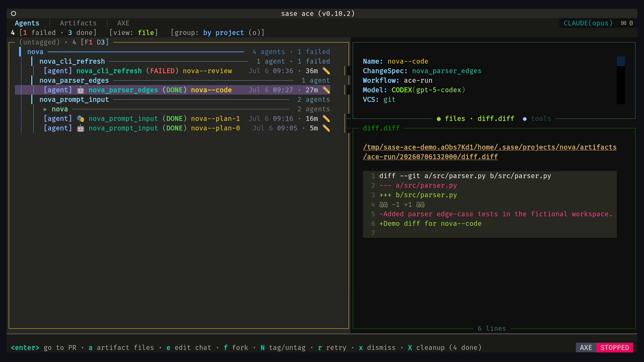Select the nova--code agent row
This screenshot has width=644, height=362.
click(x=172, y=90)
